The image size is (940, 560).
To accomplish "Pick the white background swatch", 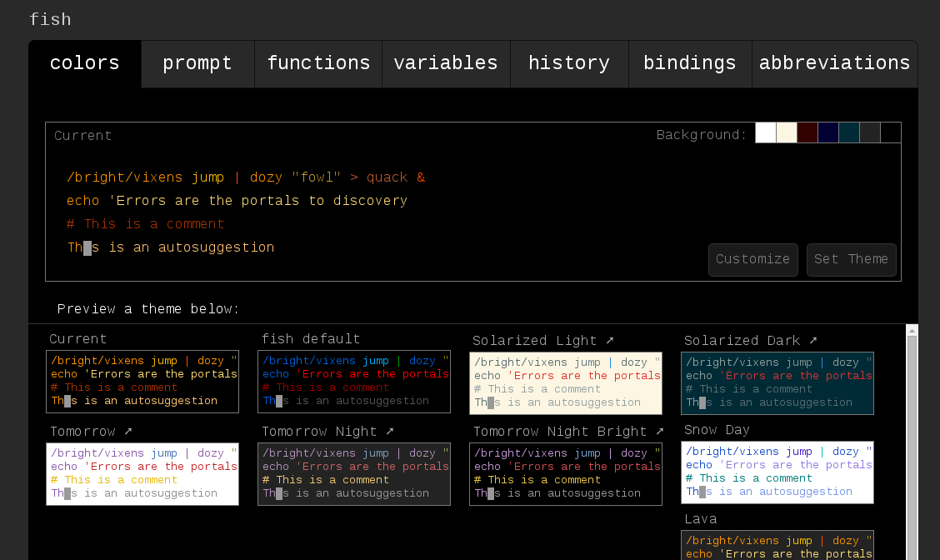I will (766, 132).
